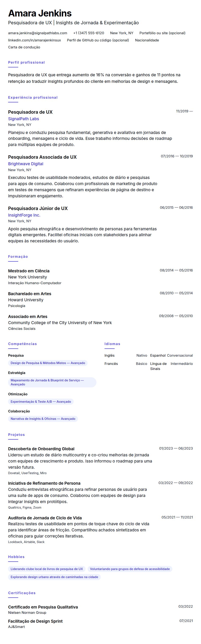Select the Auditoria de Jornada de Ciclo de Vida project
This screenshot has width=201, height=644.
coord(45,518)
